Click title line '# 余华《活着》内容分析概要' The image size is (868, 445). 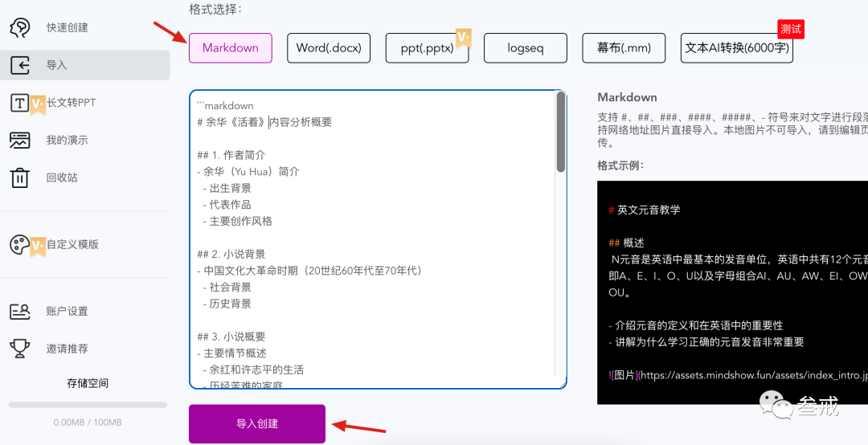click(x=264, y=122)
